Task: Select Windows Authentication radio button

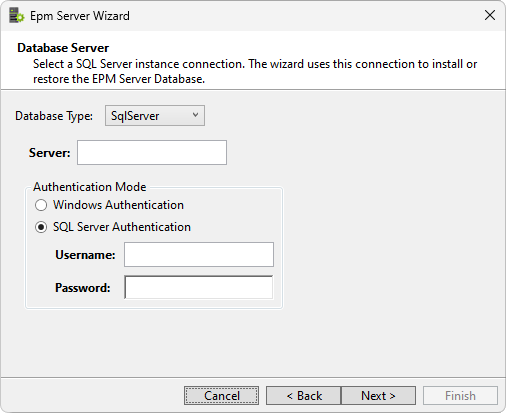Action: click(x=41, y=205)
